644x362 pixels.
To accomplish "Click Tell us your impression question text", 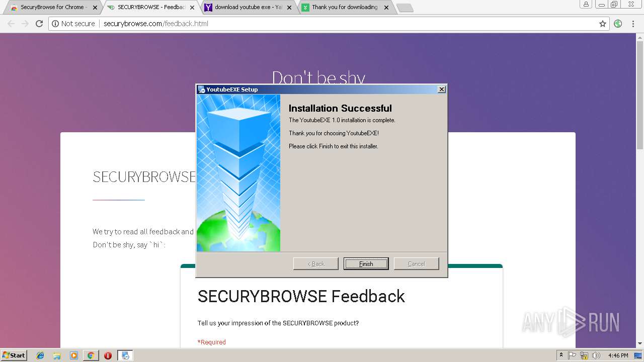I will [278, 323].
